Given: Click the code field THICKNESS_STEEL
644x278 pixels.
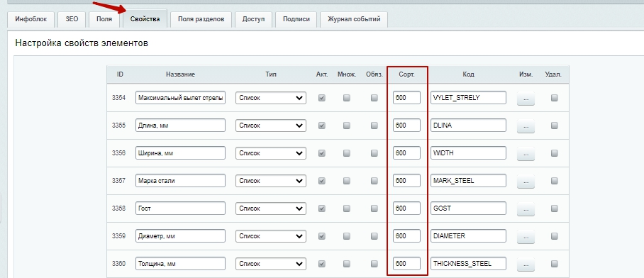Looking at the screenshot, I should pyautogui.click(x=468, y=264).
